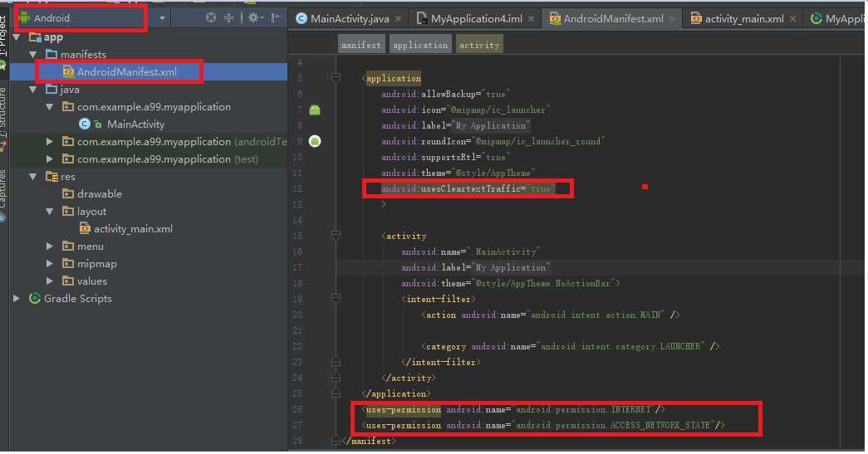Expand the (test) package
Image resolution: width=868 pixels, height=454 pixels.
(x=50, y=159)
